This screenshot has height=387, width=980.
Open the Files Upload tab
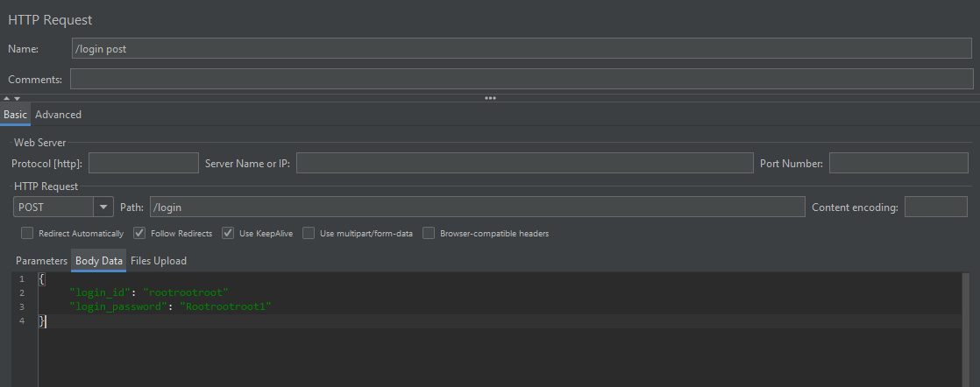(x=159, y=260)
